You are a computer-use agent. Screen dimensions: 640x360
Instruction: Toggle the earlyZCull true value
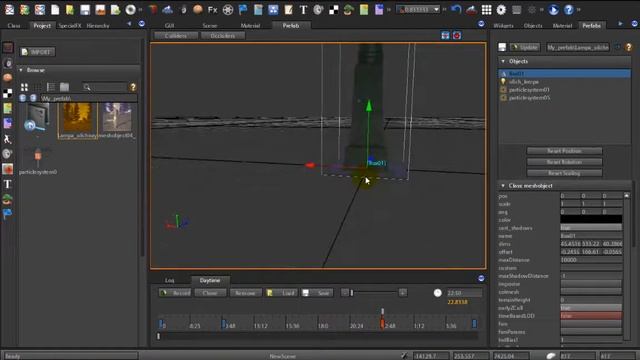click(x=591, y=308)
